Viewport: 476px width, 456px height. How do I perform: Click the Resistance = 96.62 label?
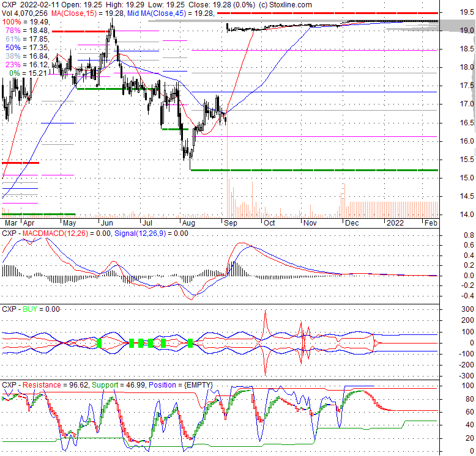pyautogui.click(x=56, y=385)
